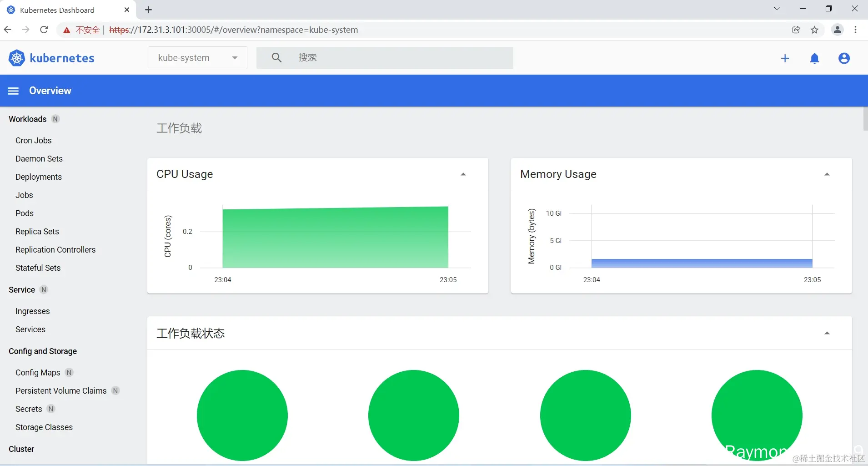
Task: Open Cron Jobs in sidebar
Action: (34, 140)
